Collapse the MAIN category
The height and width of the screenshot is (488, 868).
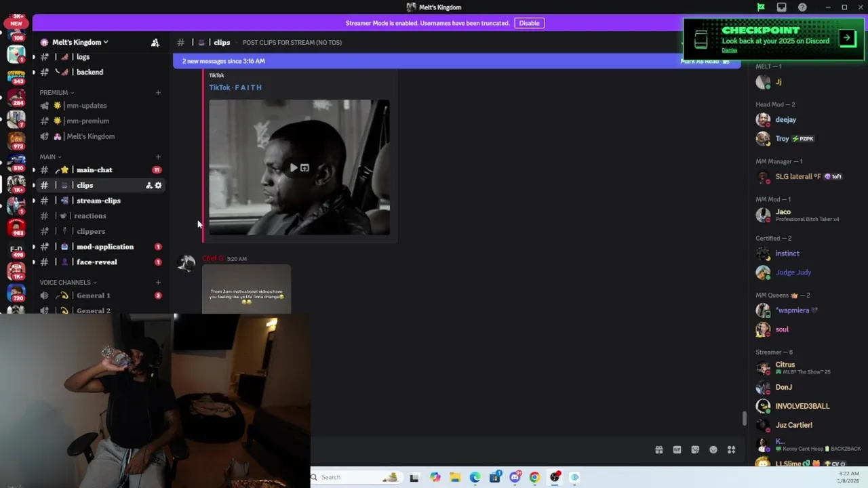50,157
